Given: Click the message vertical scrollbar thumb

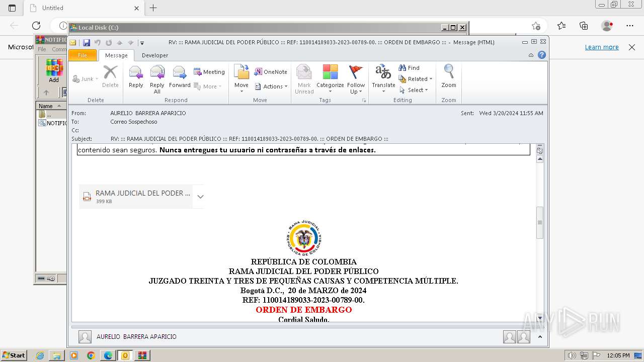Looking at the screenshot, I should 540,222.
